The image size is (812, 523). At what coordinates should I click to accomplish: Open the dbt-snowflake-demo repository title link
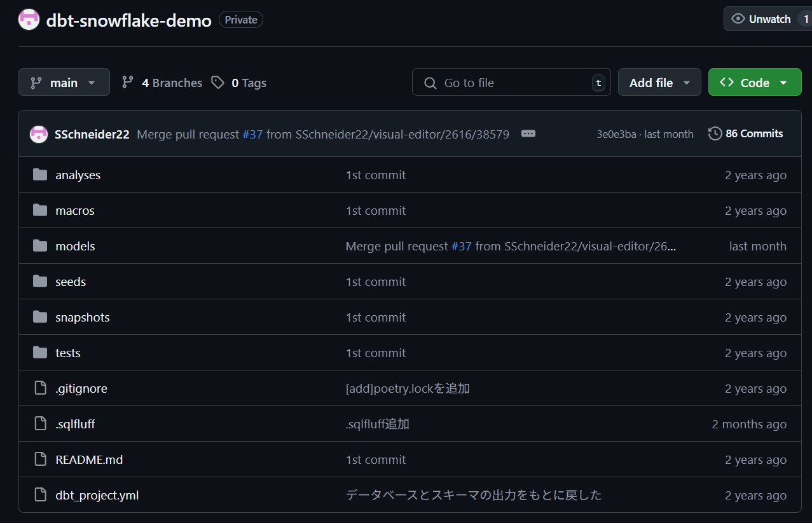click(128, 20)
